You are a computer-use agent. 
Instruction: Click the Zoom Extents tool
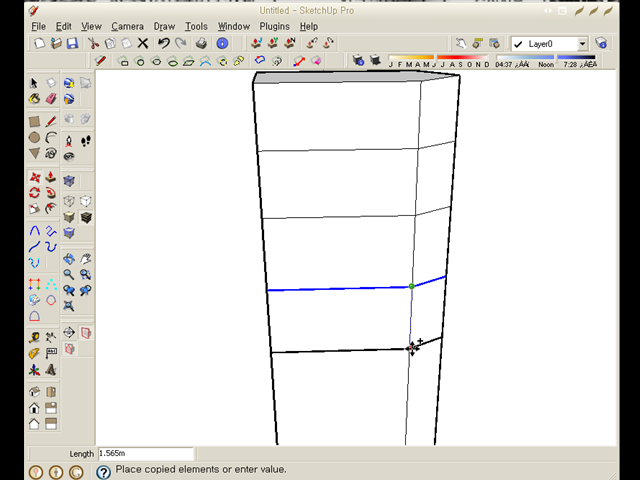(69, 306)
